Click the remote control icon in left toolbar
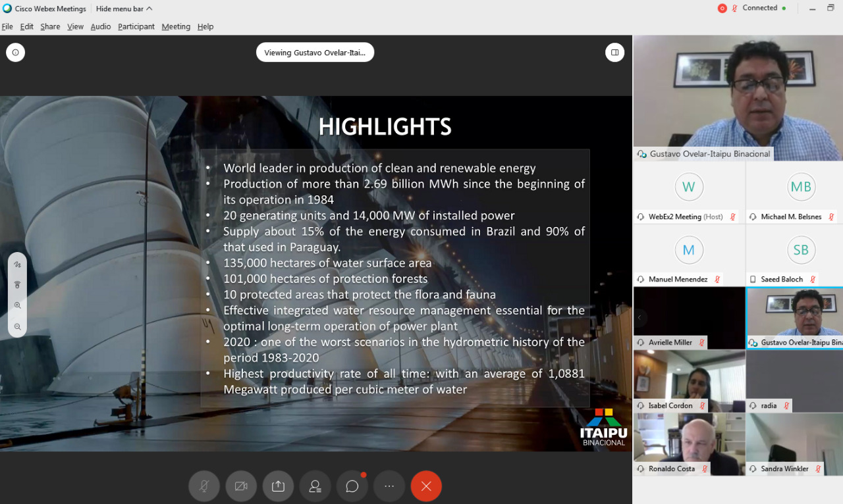The height and width of the screenshot is (504, 843). [x=18, y=285]
